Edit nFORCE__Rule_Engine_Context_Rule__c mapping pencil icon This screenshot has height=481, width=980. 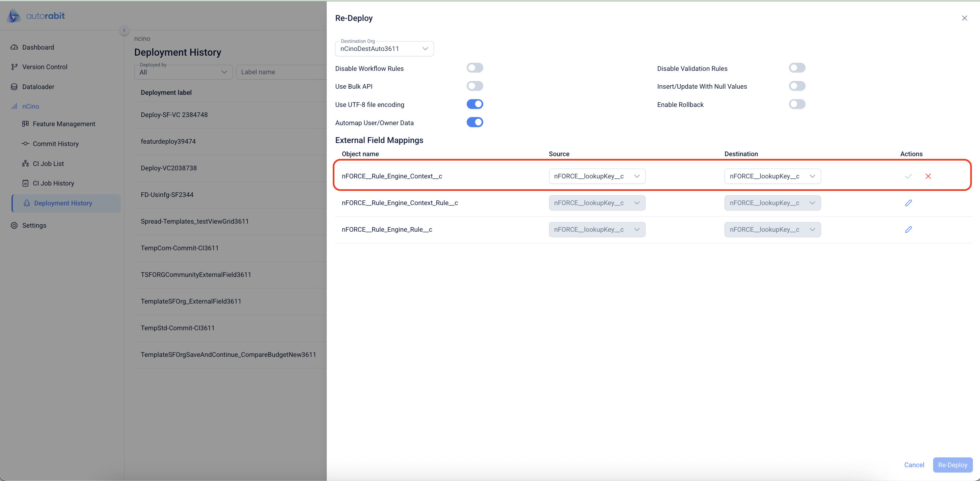point(908,203)
